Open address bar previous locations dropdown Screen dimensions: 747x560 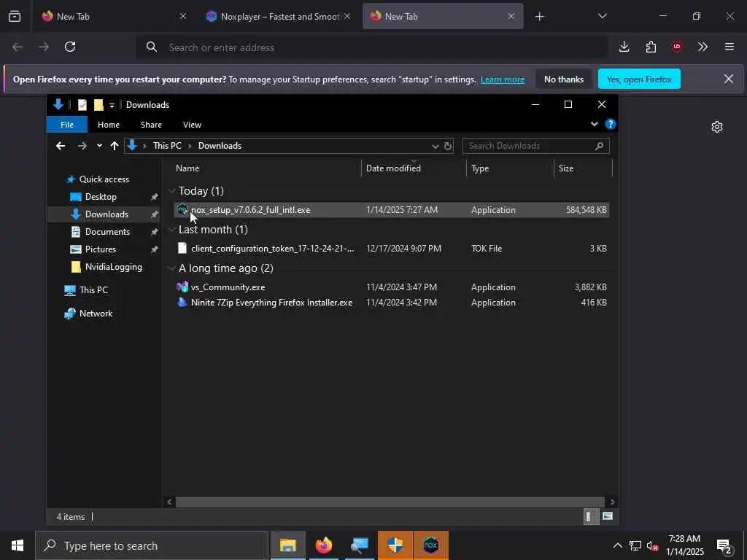point(435,146)
